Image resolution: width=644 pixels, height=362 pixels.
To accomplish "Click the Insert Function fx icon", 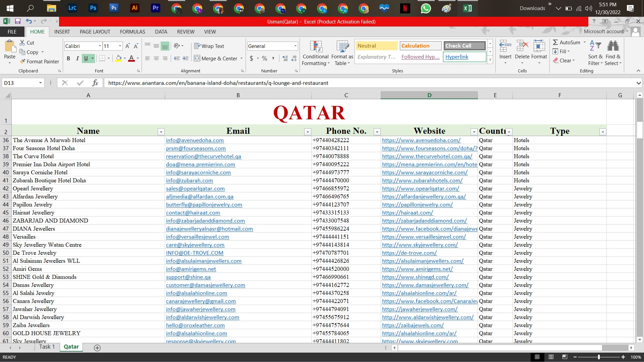I will pyautogui.click(x=95, y=83).
